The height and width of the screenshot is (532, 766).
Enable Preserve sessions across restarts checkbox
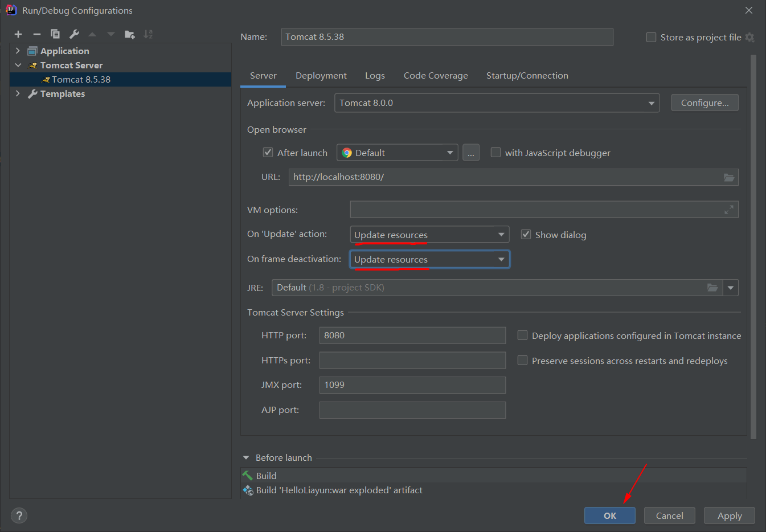(x=522, y=361)
